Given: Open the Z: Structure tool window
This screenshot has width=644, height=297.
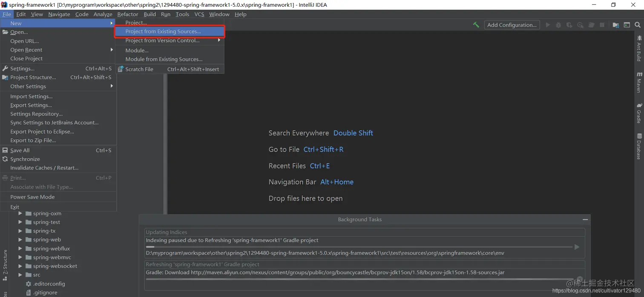Looking at the screenshot, I should [5, 265].
